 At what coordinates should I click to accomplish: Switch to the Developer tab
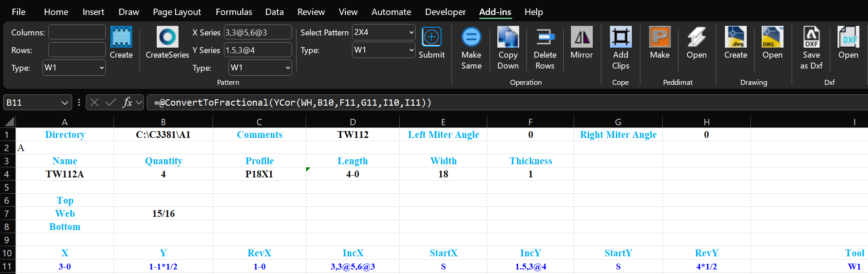(445, 12)
